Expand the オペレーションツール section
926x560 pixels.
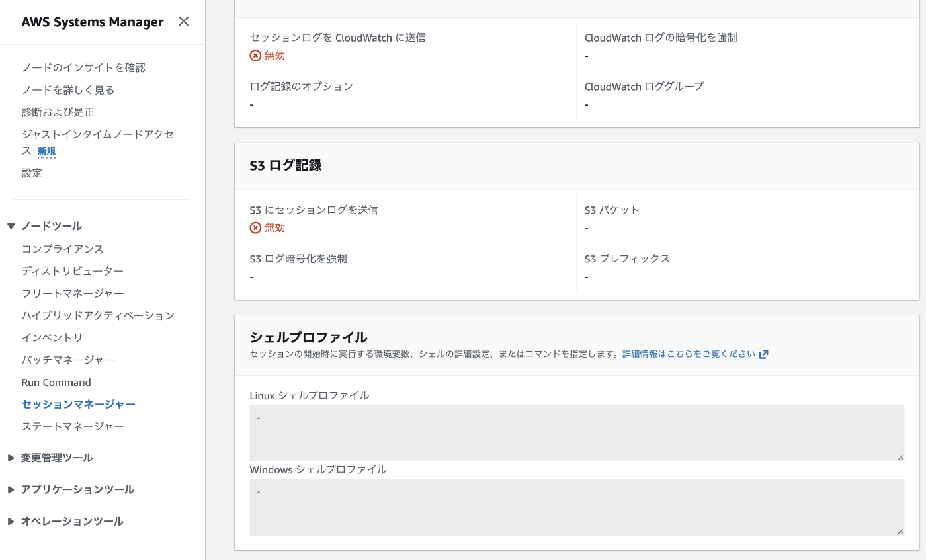click(11, 521)
